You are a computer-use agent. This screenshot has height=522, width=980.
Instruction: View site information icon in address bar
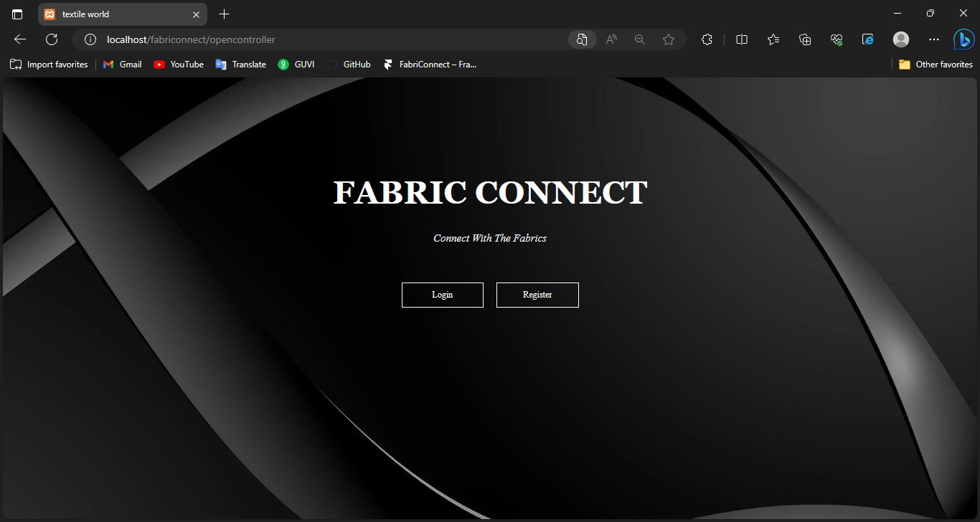pyautogui.click(x=90, y=39)
